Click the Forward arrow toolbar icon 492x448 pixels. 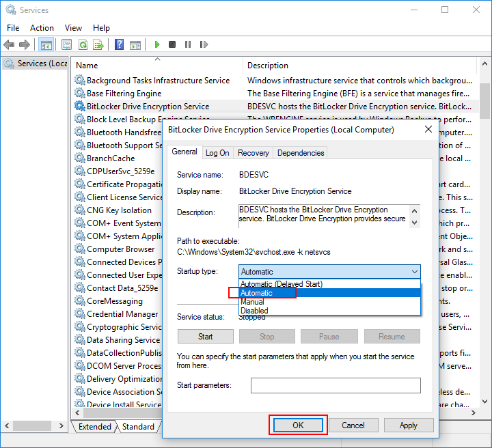tap(24, 44)
